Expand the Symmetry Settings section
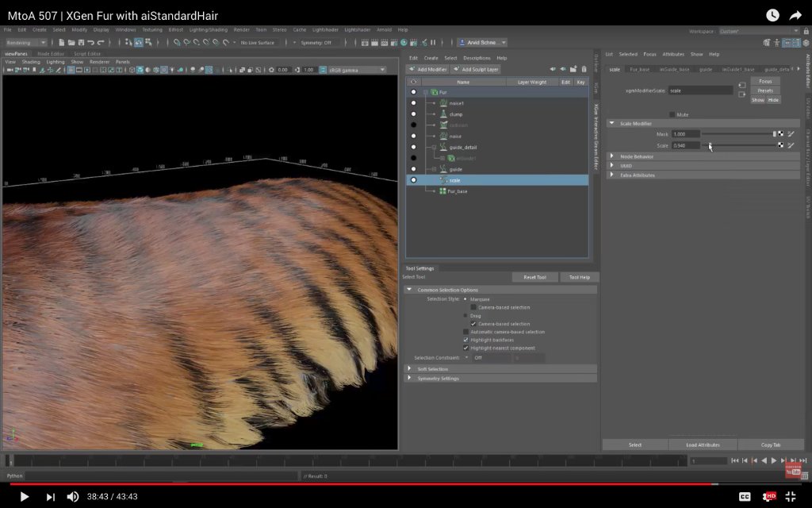Viewport: 812px width, 508px height. point(409,378)
